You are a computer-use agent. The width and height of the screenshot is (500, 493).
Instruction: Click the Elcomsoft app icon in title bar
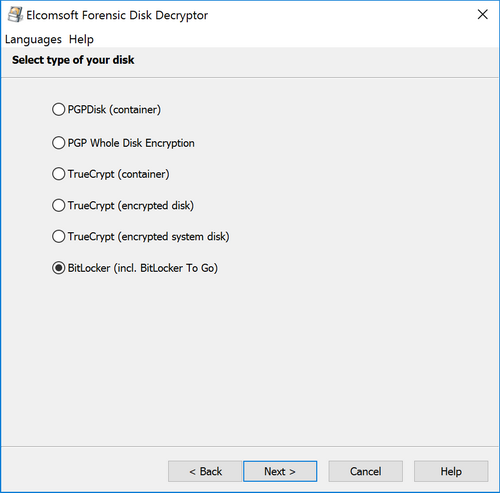coord(15,15)
